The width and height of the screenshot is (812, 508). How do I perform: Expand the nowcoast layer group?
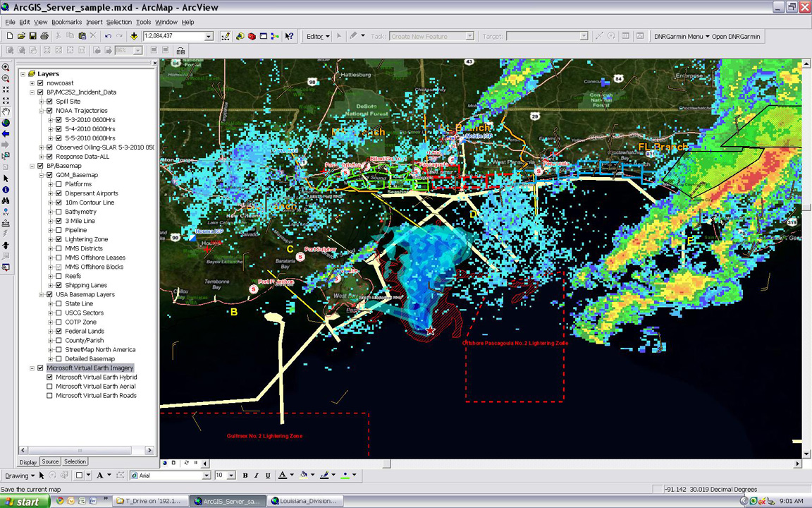(x=32, y=83)
